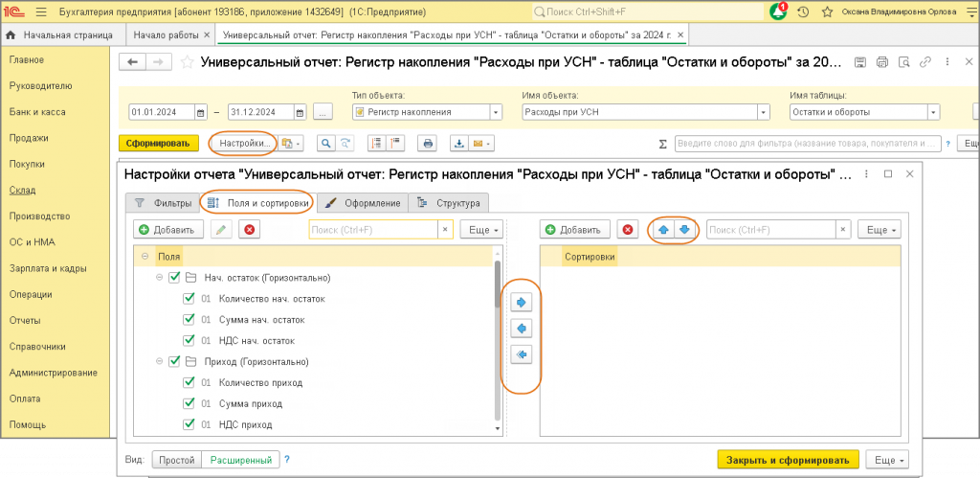The width and height of the screenshot is (980, 478).
Task: Go forward with the right arrow button
Action: pos(159,62)
